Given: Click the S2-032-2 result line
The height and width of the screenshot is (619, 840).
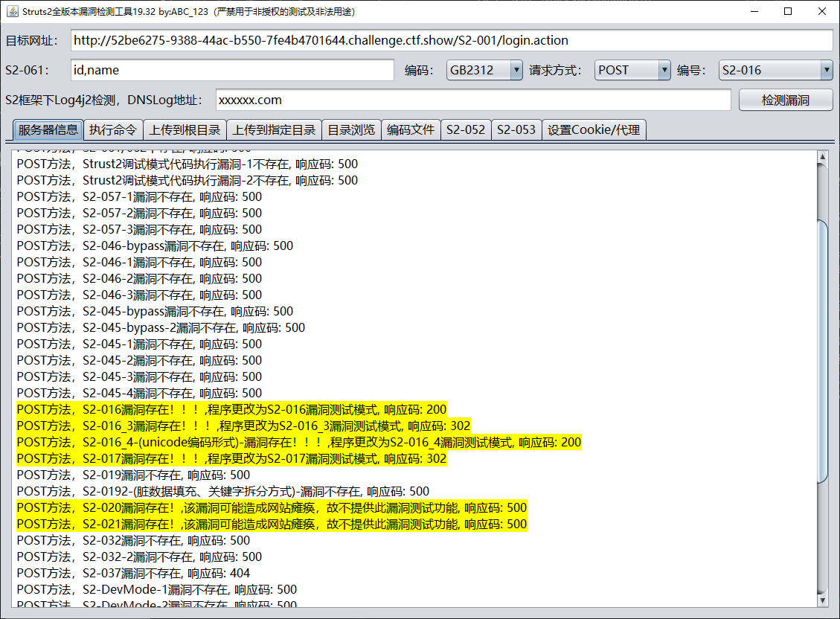Looking at the screenshot, I should (x=139, y=557).
